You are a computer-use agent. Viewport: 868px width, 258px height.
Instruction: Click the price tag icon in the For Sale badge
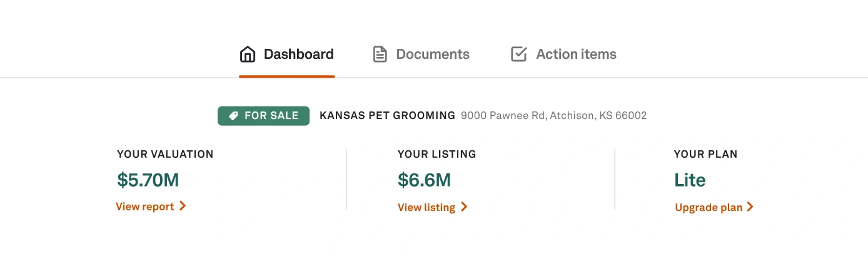(233, 116)
